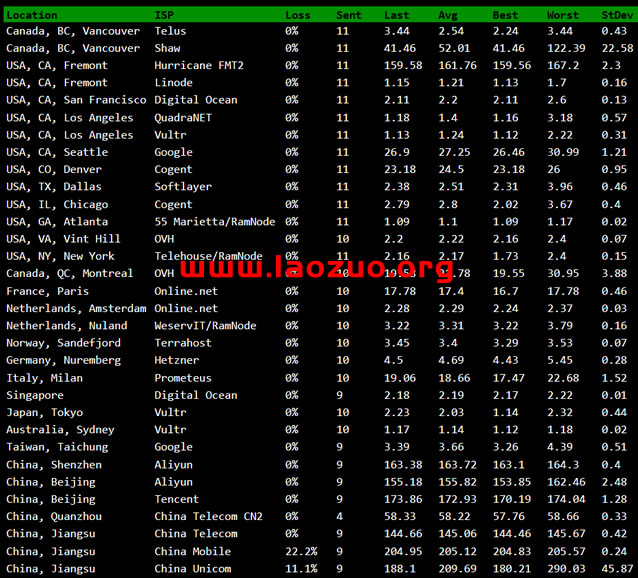Screen dimensions: 638x578
Task: Click the Taiwan, Taichung location
Action: (57, 447)
